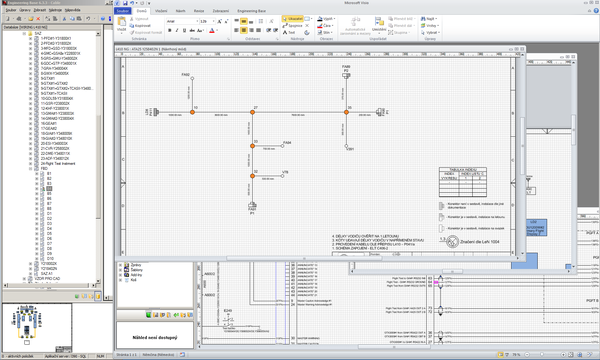The height and width of the screenshot is (360, 600).
Task: Expand the Zprávy node in lower panel
Action: (x=120, y=265)
